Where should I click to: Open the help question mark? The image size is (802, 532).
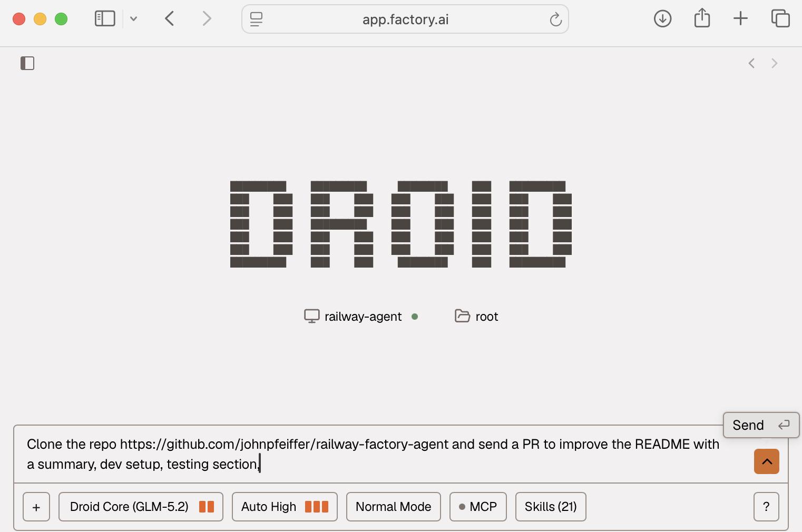[766, 507]
